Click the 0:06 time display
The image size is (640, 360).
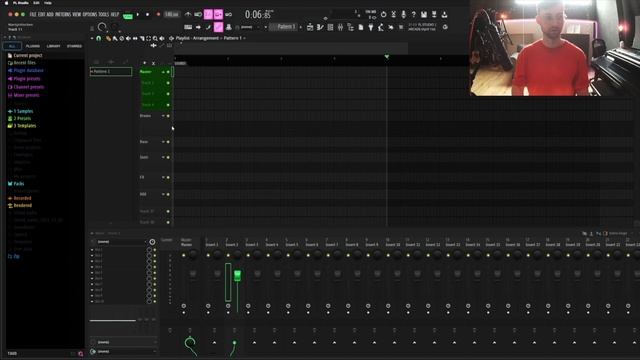(258, 15)
